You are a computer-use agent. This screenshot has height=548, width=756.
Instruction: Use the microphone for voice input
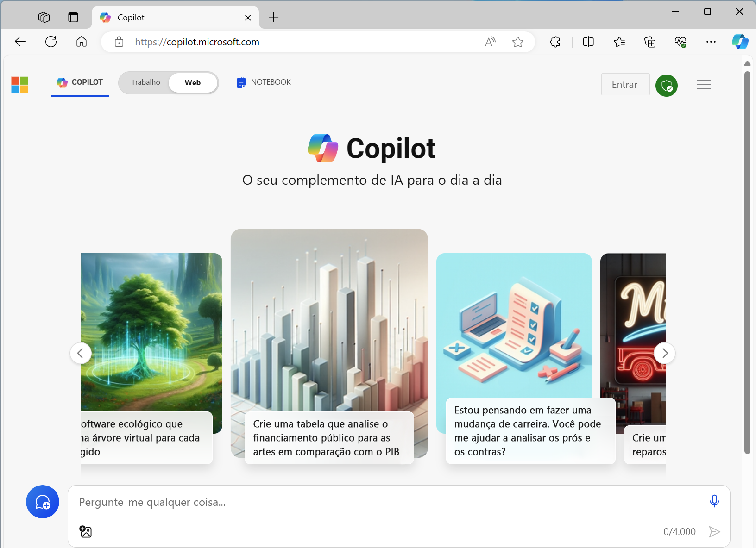(x=714, y=501)
